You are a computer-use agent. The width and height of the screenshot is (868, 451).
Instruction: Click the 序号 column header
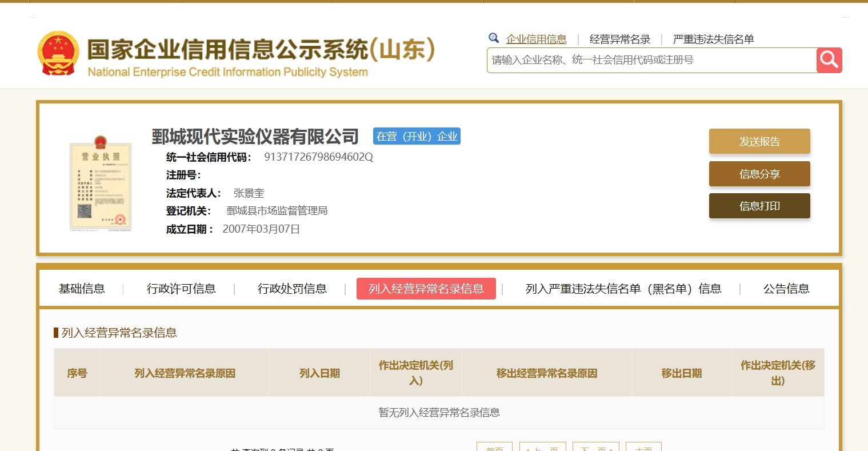77,373
